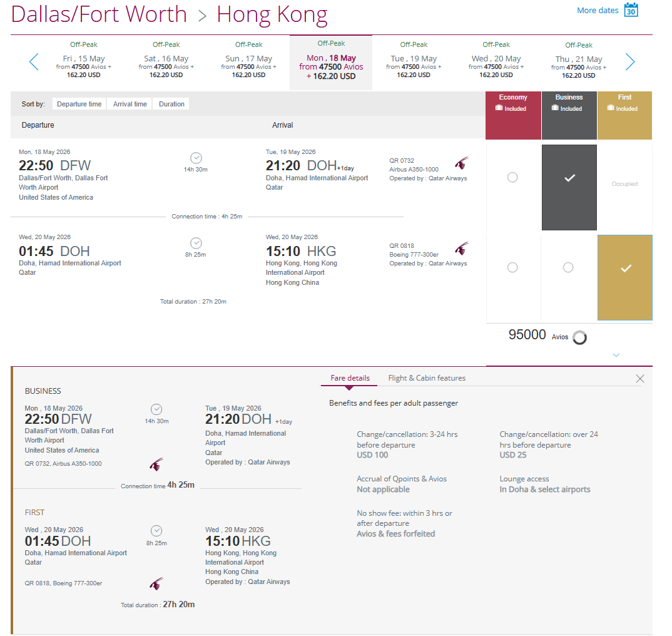
Task: Click the loading spinner beside 95000 Avios
Action: click(x=579, y=337)
